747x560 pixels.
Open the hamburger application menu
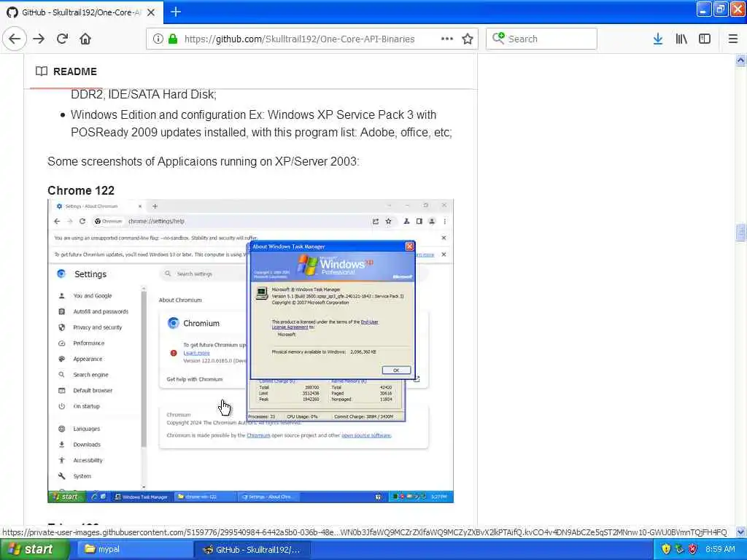pyautogui.click(x=733, y=39)
